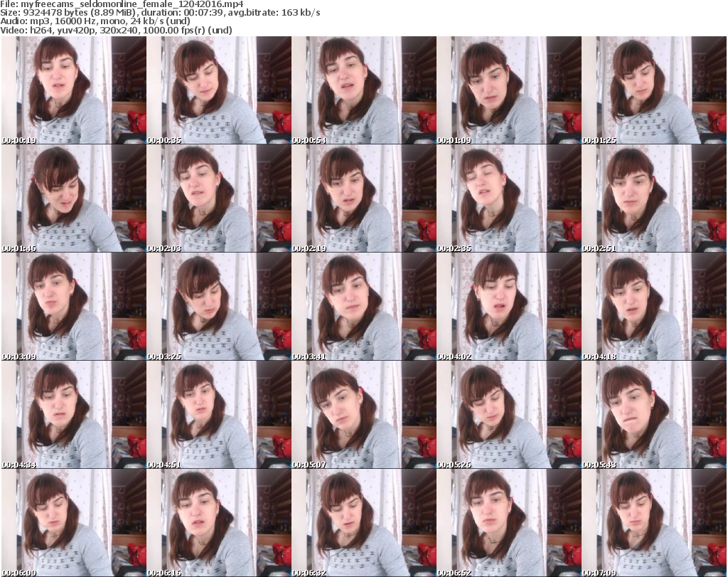Select the thumbnail stamped 00:03:09

pyautogui.click(x=74, y=307)
